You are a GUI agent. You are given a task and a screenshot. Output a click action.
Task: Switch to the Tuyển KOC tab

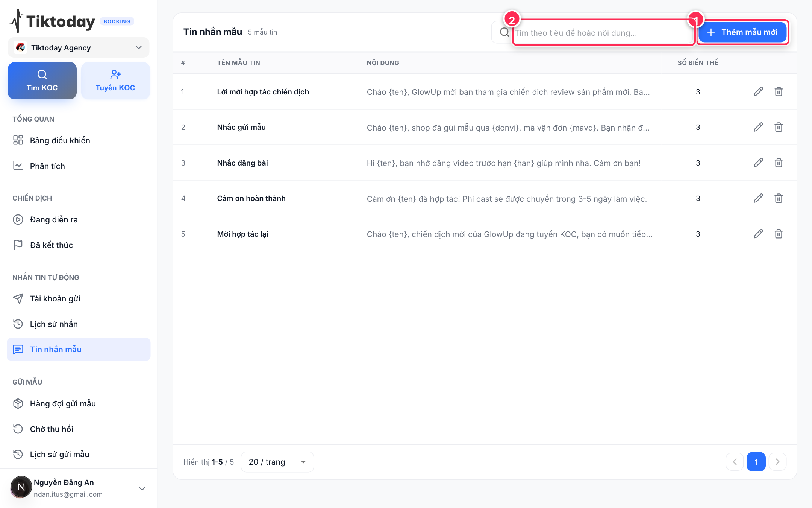point(115,81)
